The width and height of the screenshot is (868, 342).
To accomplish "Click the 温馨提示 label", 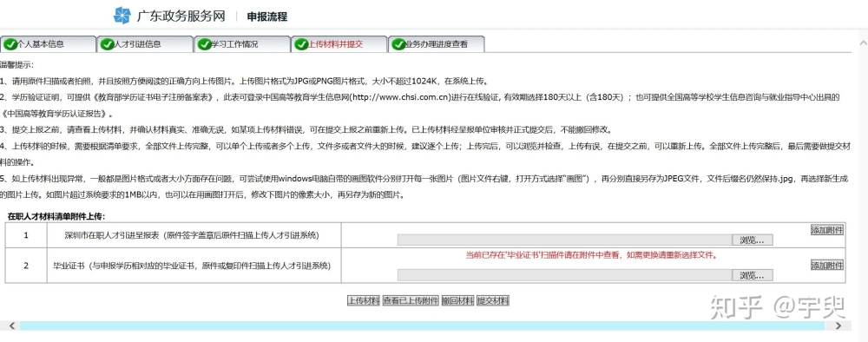I will [x=16, y=65].
